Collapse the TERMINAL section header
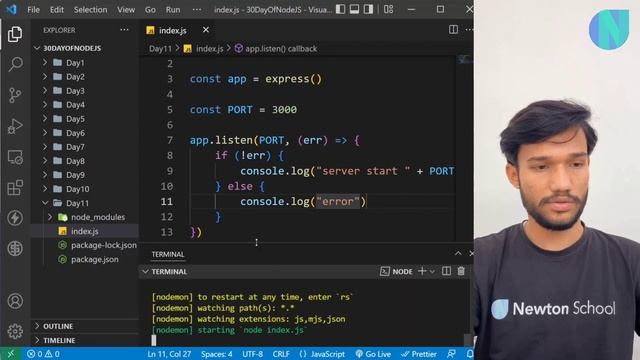Image resolution: width=640 pixels, height=360 pixels. coord(169,271)
